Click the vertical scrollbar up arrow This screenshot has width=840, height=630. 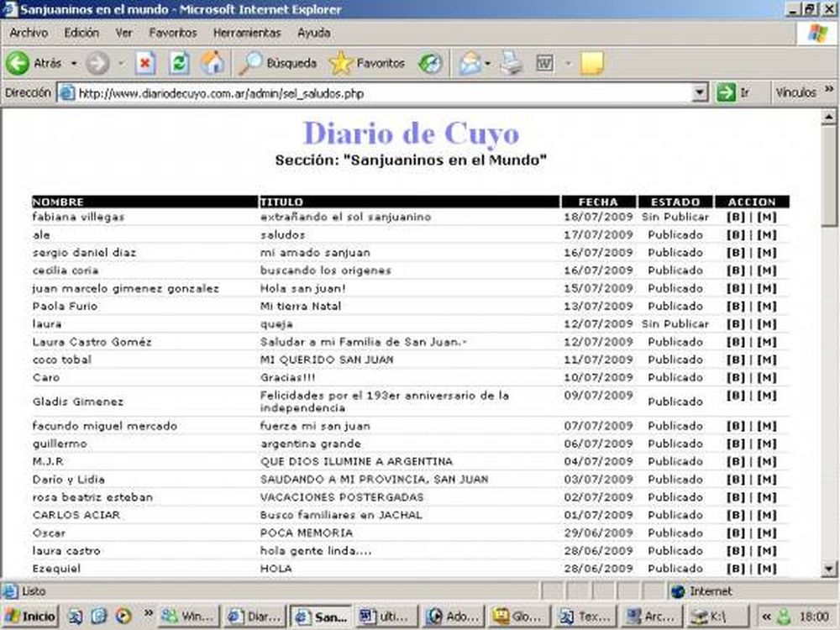click(x=829, y=118)
